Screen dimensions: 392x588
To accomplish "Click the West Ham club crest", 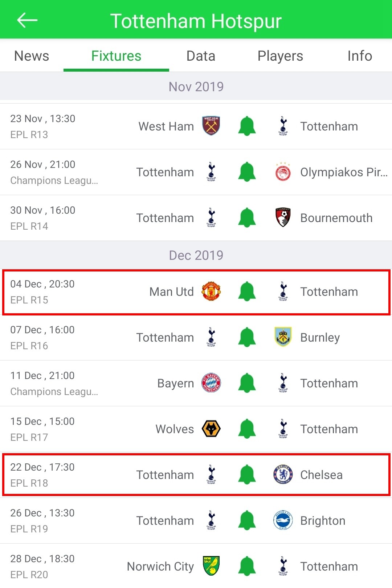I will [x=211, y=126].
